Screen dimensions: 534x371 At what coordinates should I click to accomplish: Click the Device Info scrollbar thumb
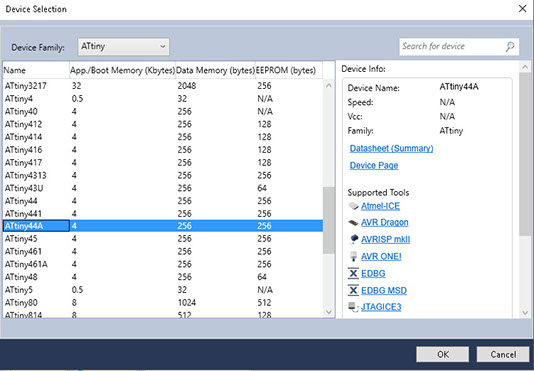(x=525, y=154)
